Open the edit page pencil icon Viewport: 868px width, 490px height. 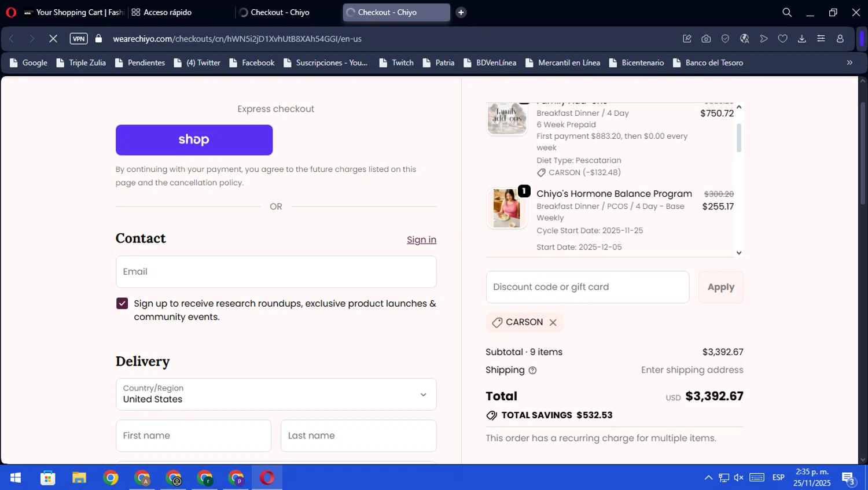point(687,39)
